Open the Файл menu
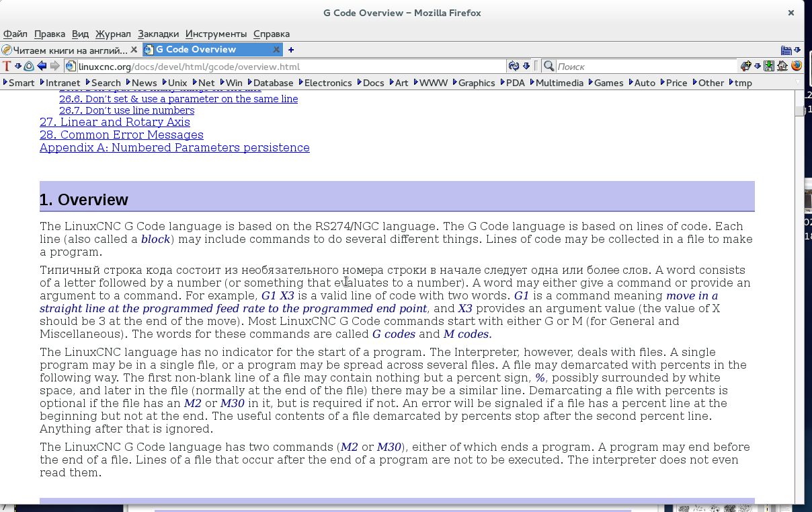This screenshot has height=512, width=812. pyautogui.click(x=15, y=34)
